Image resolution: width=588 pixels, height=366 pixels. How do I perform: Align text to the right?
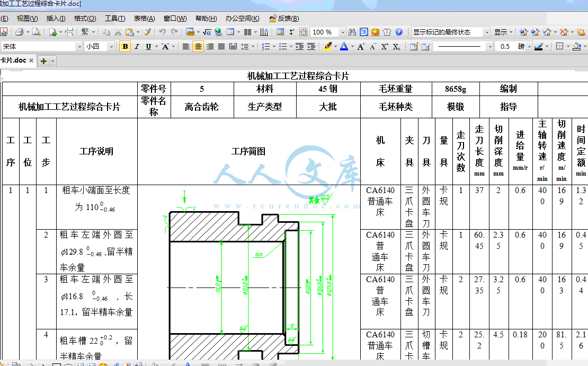coord(210,47)
